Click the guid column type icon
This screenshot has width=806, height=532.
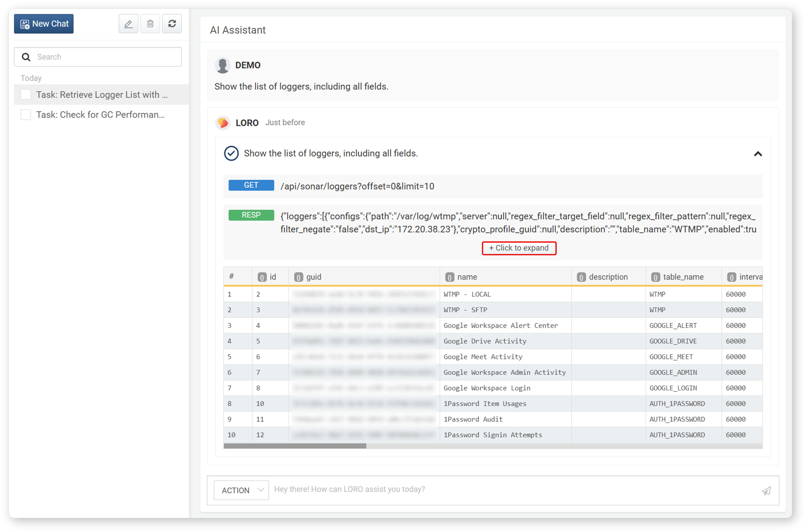tap(298, 277)
